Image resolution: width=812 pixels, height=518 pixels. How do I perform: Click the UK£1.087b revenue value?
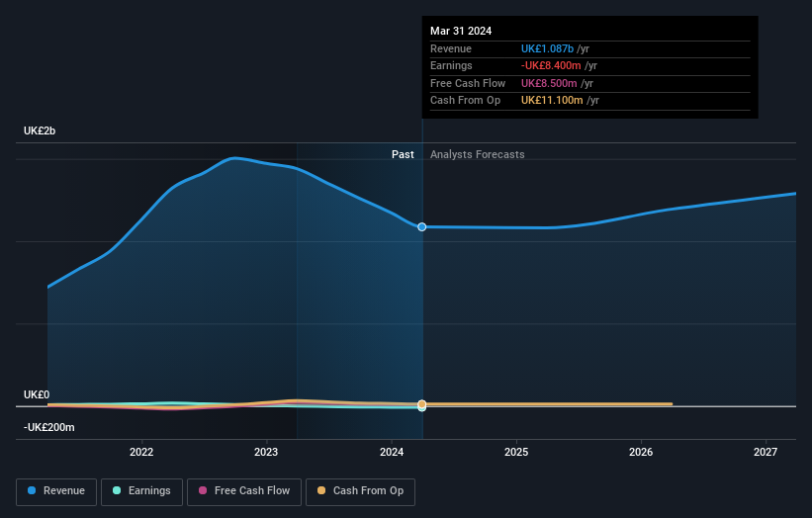[x=547, y=48]
